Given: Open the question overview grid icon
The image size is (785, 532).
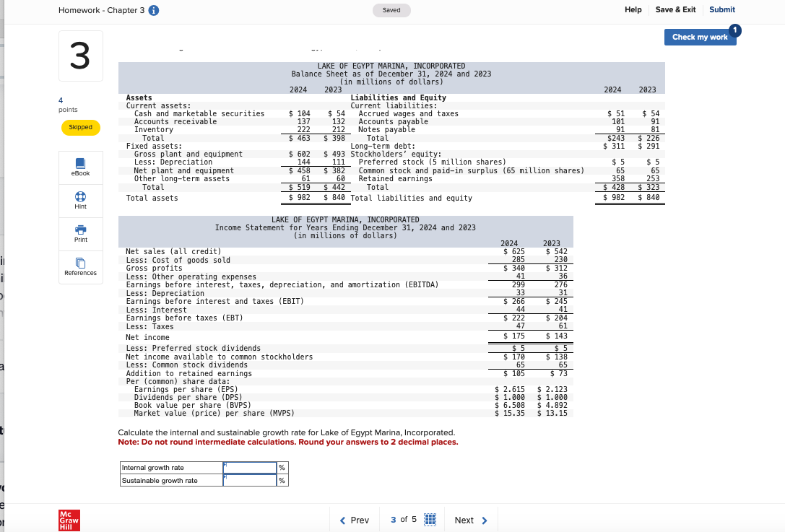Looking at the screenshot, I should pos(430,520).
